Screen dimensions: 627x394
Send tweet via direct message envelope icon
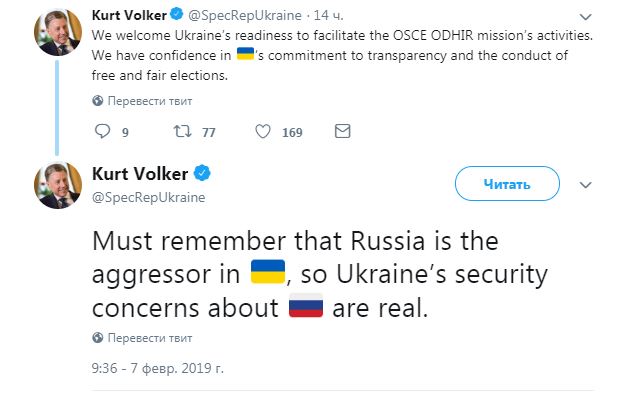click(x=343, y=131)
